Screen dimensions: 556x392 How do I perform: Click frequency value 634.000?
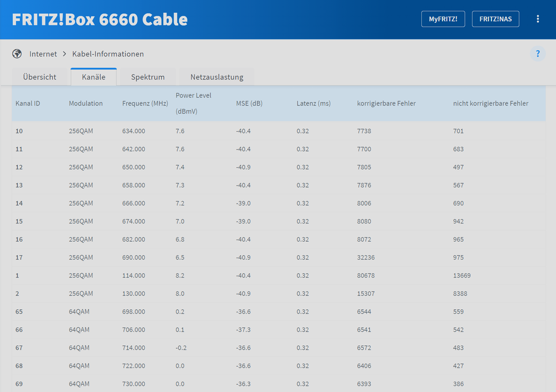tap(134, 131)
